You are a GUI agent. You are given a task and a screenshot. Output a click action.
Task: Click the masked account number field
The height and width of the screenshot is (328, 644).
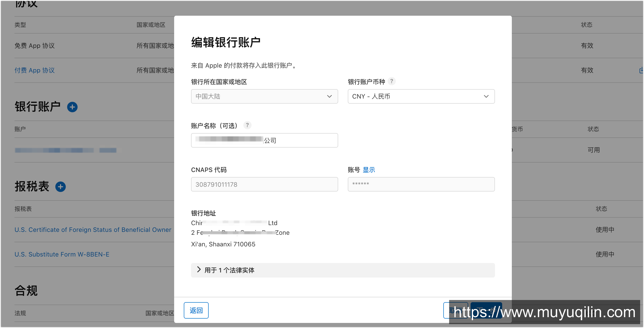(x=421, y=185)
